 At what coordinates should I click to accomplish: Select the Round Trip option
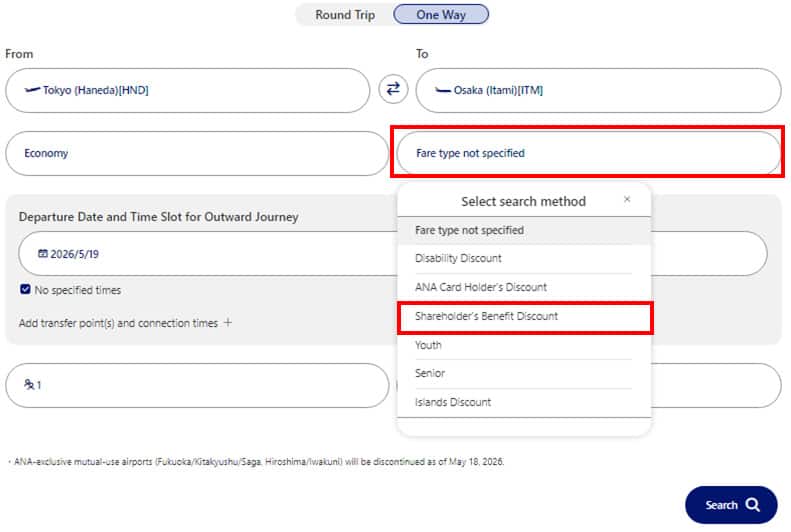(344, 15)
